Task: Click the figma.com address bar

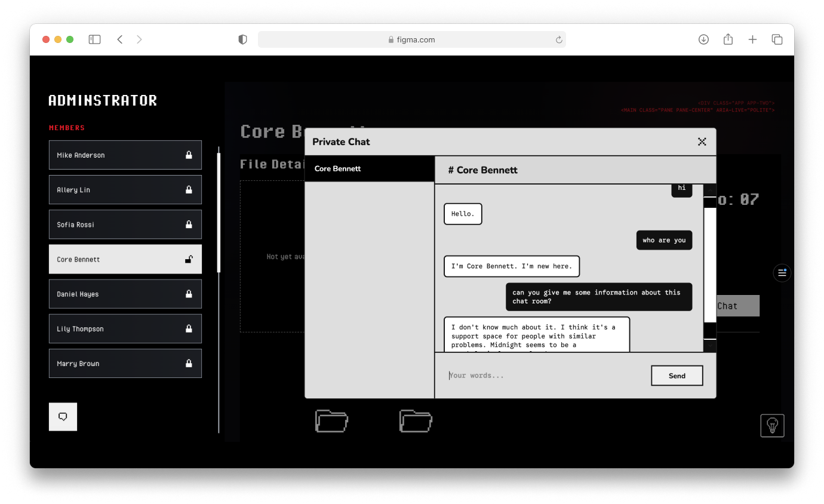Action: [412, 39]
